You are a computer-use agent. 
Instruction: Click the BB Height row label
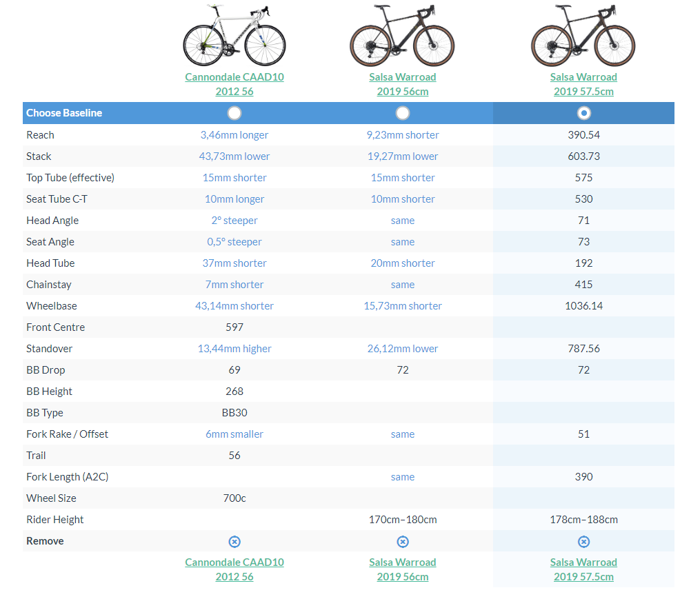pos(49,392)
